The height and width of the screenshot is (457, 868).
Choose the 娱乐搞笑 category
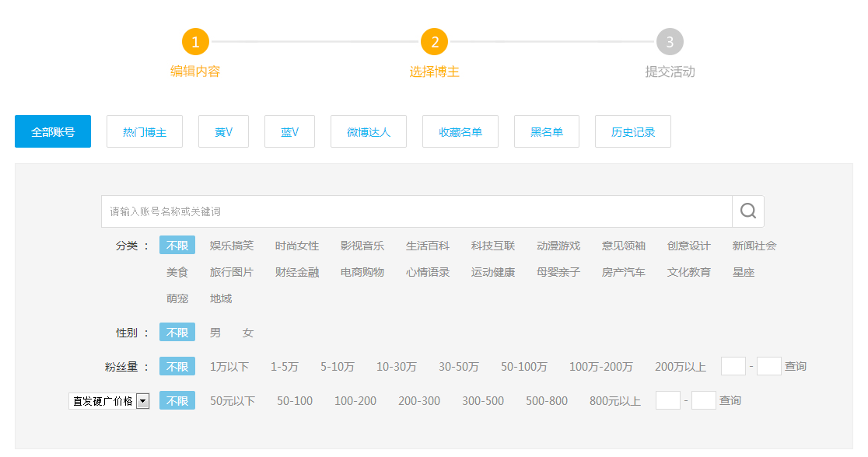232,246
